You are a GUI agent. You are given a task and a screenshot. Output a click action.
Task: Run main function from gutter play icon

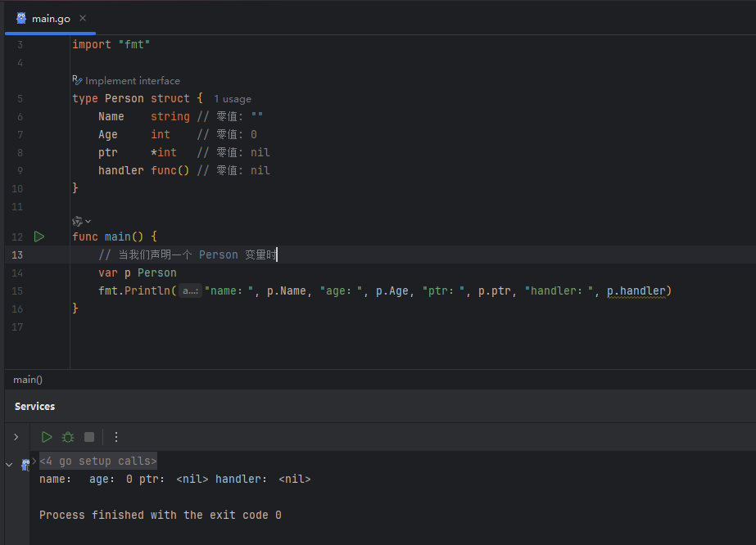pyautogui.click(x=39, y=236)
